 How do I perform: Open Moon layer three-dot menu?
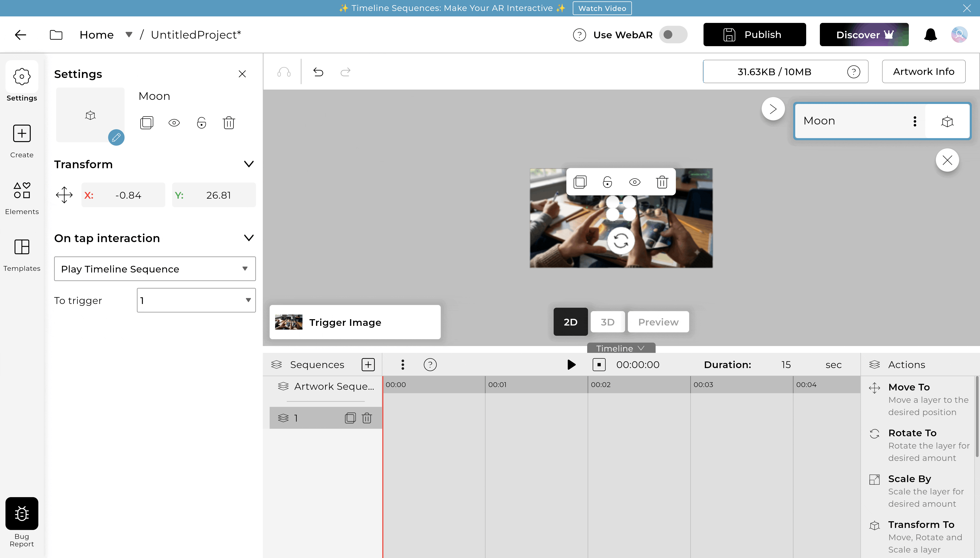(x=915, y=121)
